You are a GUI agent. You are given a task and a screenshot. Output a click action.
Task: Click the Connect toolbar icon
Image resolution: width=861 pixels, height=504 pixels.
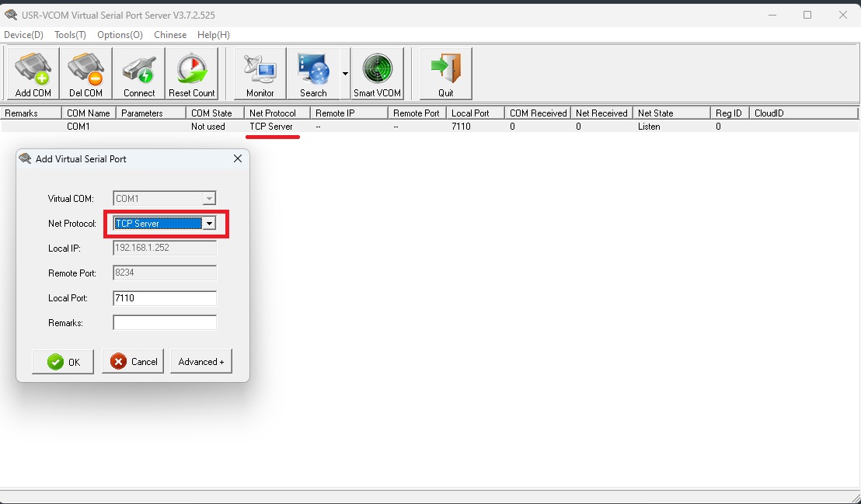[139, 74]
